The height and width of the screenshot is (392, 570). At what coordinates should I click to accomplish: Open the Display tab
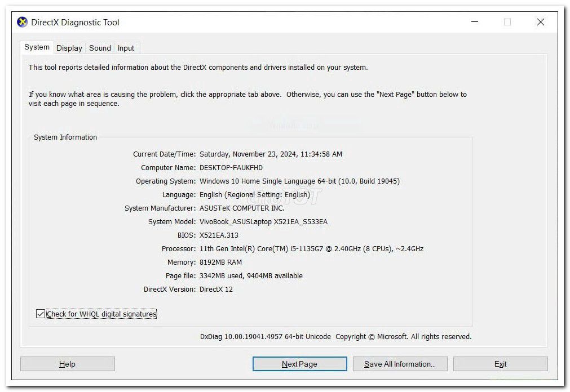(x=69, y=48)
